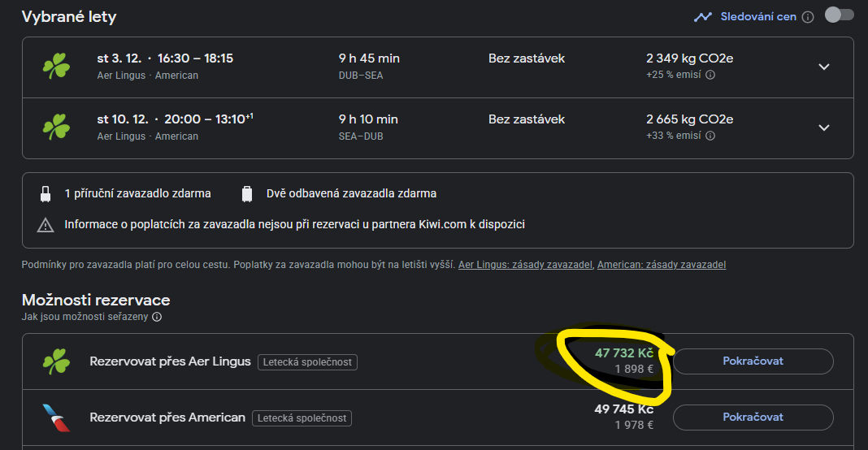The height and width of the screenshot is (450, 868).
Task: Click the American Airlines logo in booking options
Action: 56,418
